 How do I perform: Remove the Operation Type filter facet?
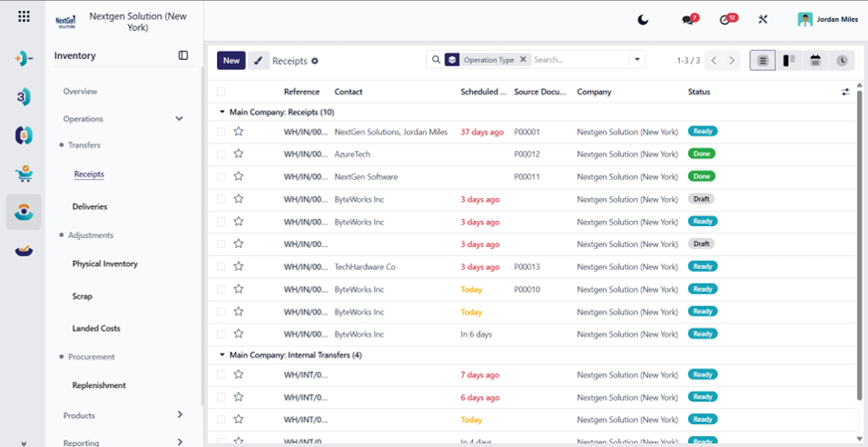(523, 60)
